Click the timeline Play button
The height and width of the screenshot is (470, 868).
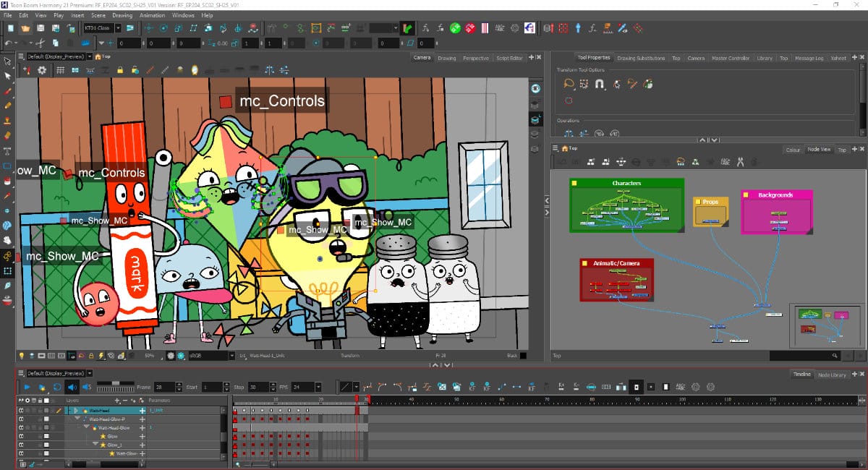[x=27, y=387]
